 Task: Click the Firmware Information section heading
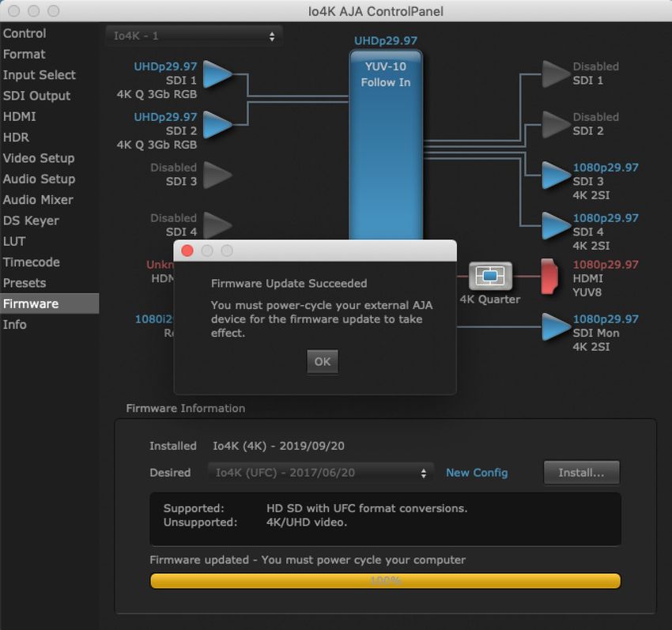(x=186, y=408)
